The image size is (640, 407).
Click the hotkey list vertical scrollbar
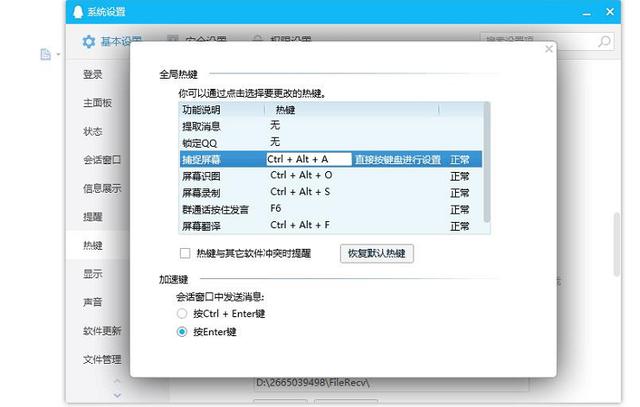pyautogui.click(x=486, y=160)
